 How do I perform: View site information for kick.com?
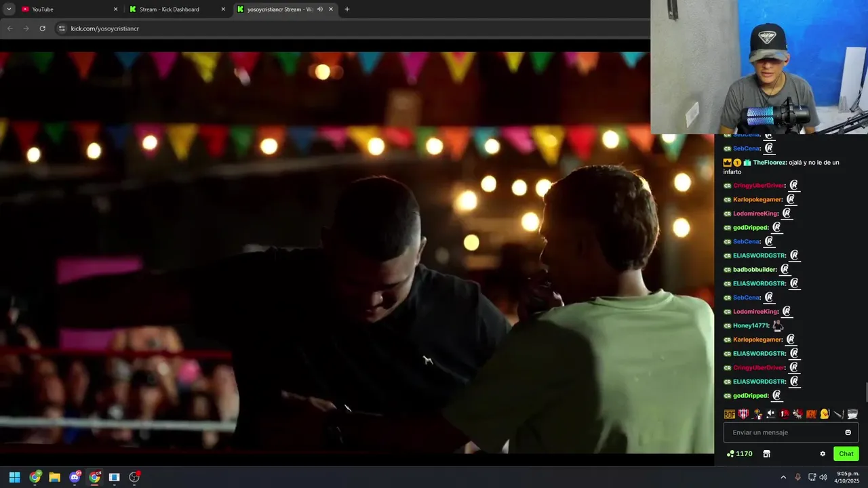(62, 28)
